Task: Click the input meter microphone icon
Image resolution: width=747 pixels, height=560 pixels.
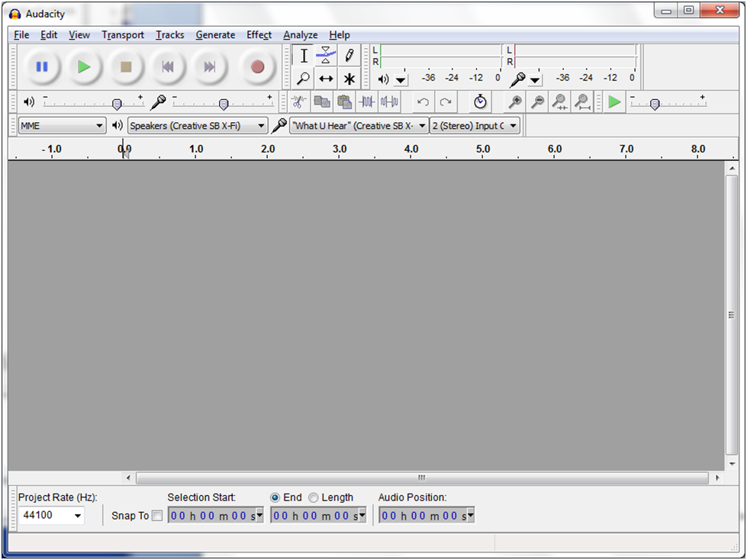Action: (518, 79)
